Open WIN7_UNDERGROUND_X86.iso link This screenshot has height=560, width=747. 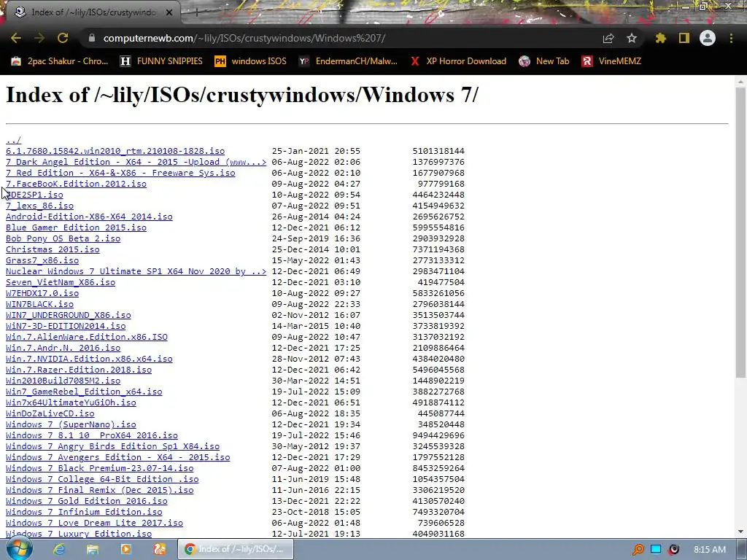pos(68,315)
